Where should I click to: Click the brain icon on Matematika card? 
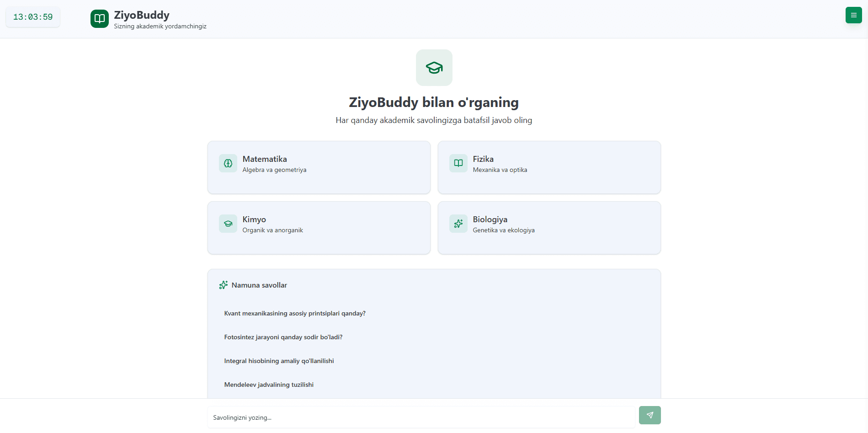(x=228, y=163)
